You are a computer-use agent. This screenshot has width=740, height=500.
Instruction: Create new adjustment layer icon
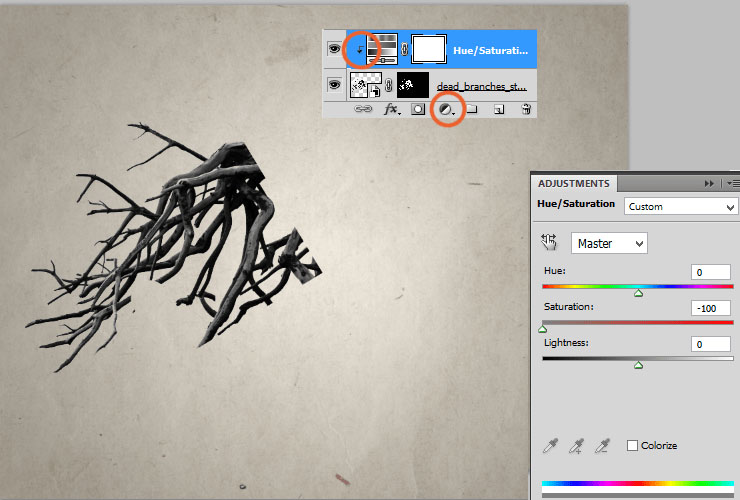(x=446, y=110)
